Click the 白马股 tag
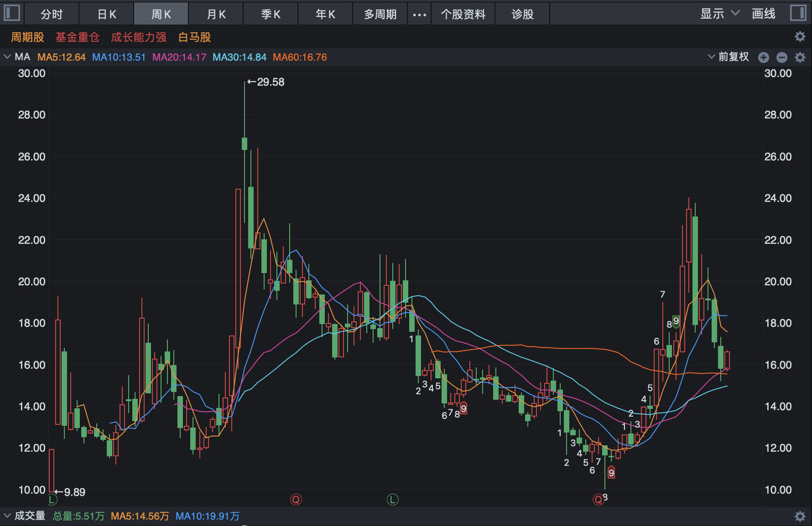The width and height of the screenshot is (812, 526). tap(195, 37)
